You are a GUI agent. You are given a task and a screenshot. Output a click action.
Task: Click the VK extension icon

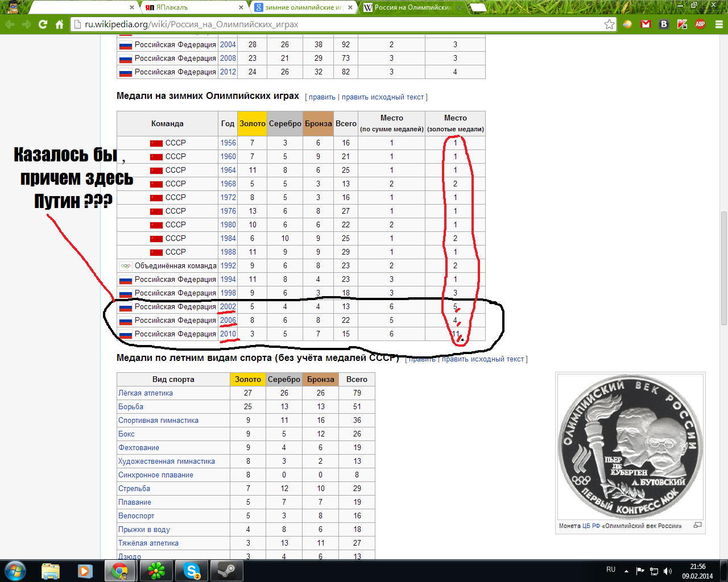pyautogui.click(x=664, y=24)
